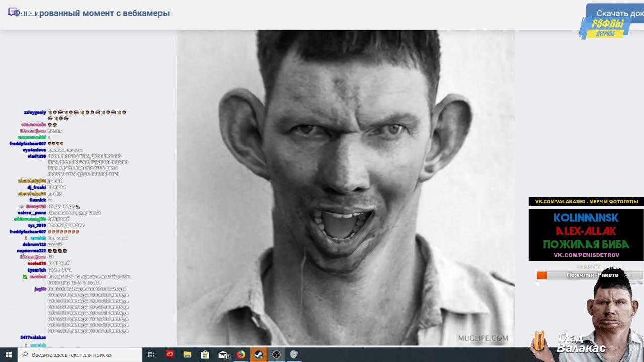
Task: Click the VK.COM/PENISDETROV link text
Action: pyautogui.click(x=586, y=255)
